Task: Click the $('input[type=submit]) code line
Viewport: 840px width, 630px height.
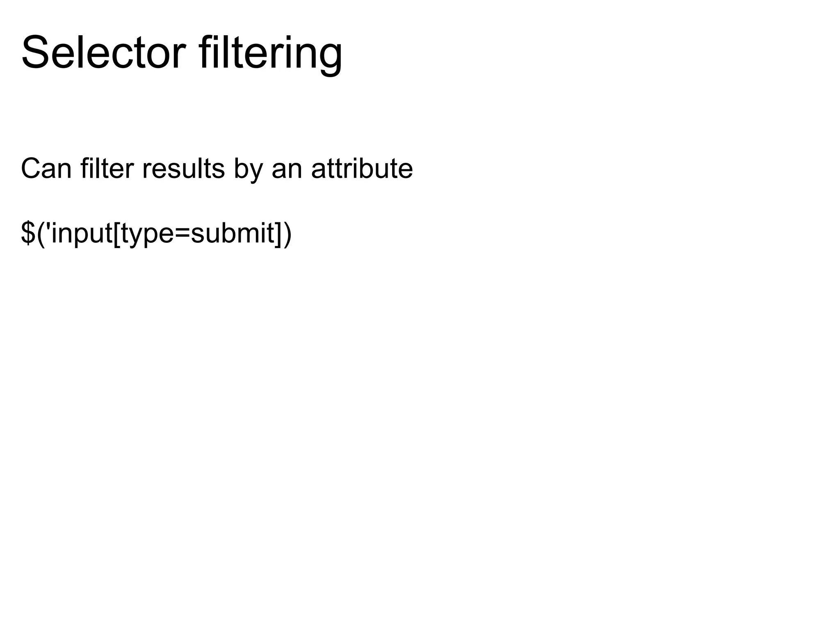Action: point(156,233)
